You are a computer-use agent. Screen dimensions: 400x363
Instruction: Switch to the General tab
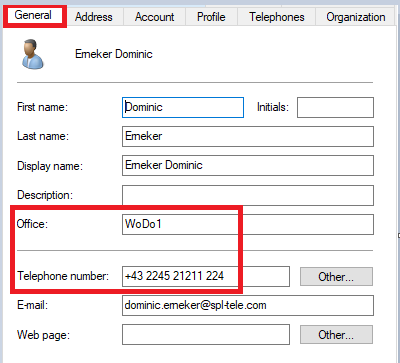(x=33, y=15)
